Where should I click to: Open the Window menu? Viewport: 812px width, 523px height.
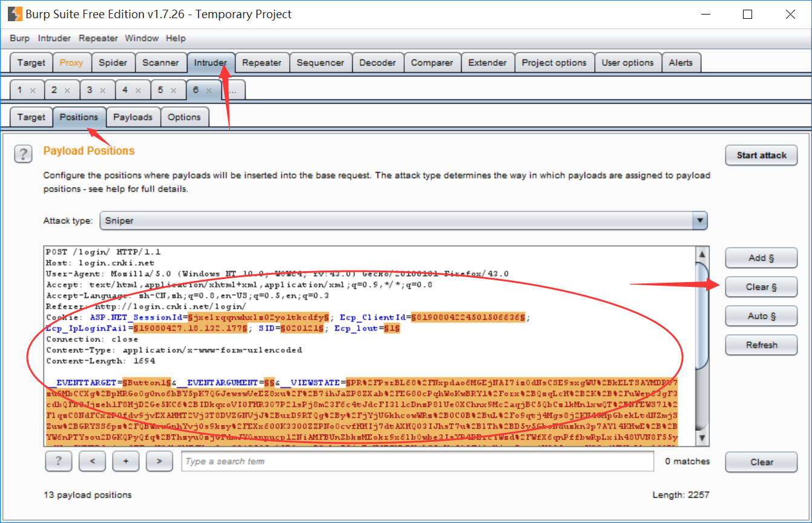pos(142,38)
